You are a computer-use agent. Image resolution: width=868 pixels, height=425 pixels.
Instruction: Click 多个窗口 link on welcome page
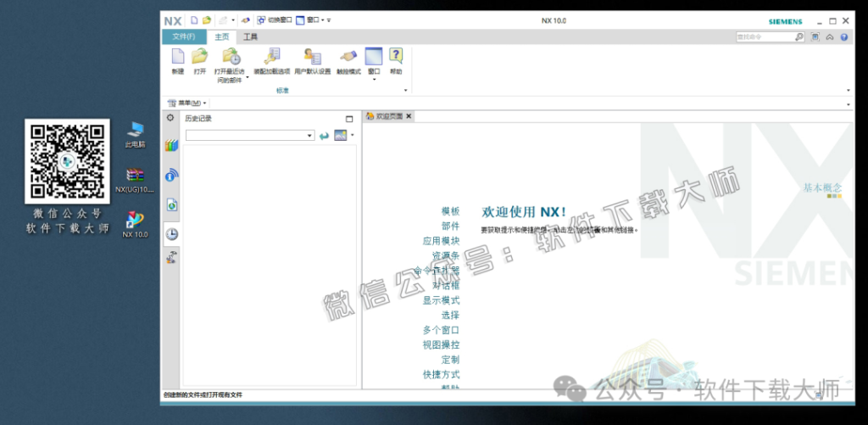tap(441, 330)
